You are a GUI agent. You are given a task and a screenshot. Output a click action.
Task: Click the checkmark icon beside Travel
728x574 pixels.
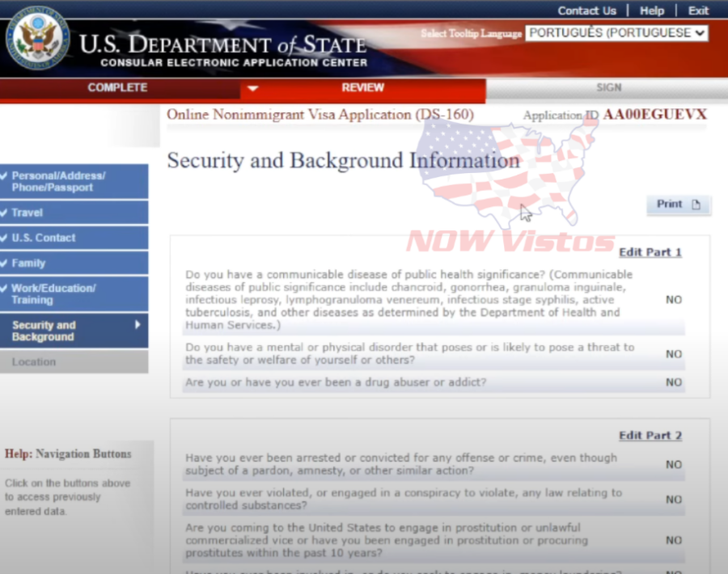pyautogui.click(x=5, y=213)
